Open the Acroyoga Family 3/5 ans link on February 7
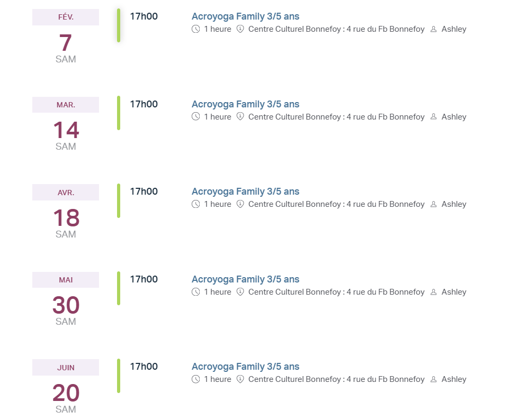Screen dimensions: 510x420 pyautogui.click(x=245, y=16)
